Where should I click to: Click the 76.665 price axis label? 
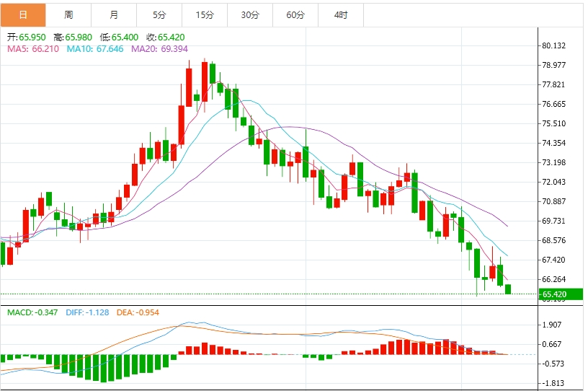tap(554, 104)
